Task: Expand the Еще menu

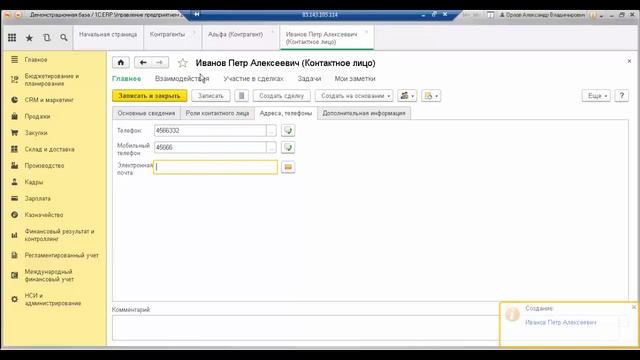Action: coord(596,96)
